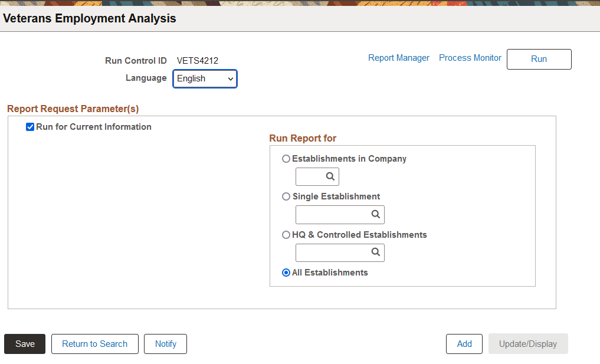Uncheck Run for Current Information checkbox
Viewport: 600px width, 364px height.
(30, 127)
